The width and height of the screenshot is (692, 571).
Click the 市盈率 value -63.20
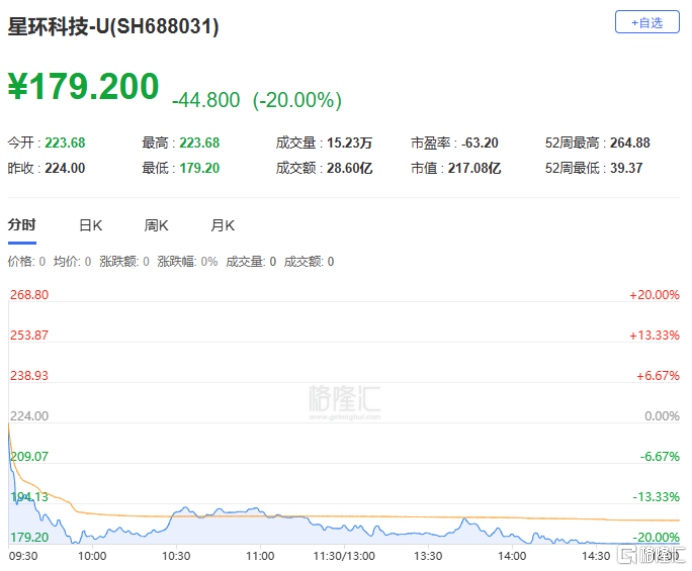(x=480, y=143)
